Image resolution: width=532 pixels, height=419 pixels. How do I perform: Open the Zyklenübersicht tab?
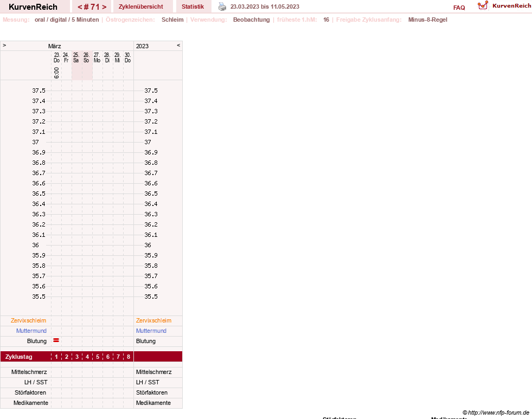[141, 7]
